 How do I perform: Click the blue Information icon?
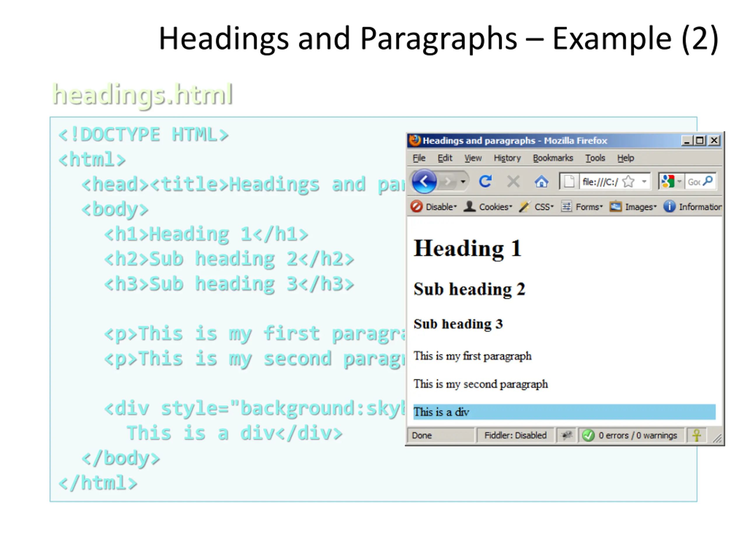pyautogui.click(x=669, y=206)
